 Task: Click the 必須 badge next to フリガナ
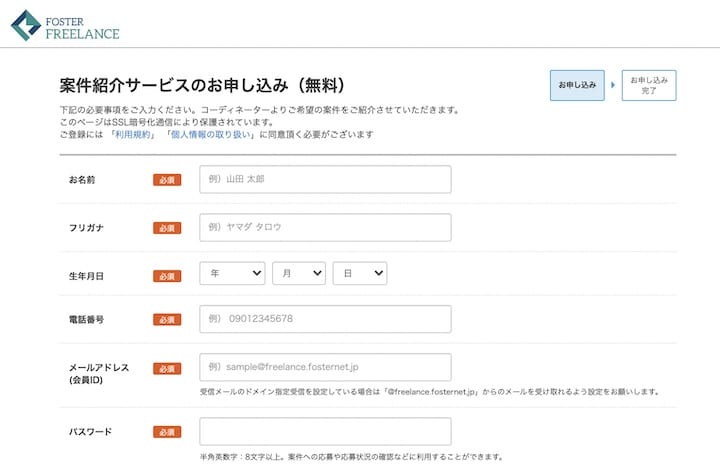tap(167, 228)
